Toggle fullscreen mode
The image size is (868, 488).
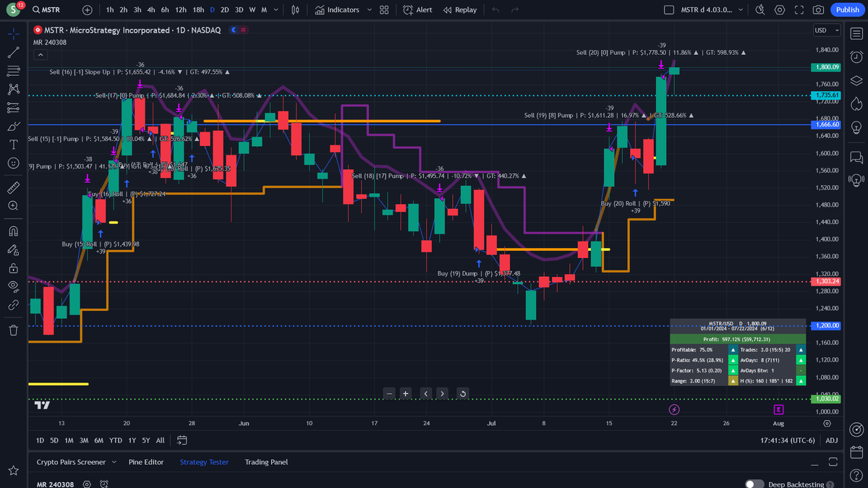tap(799, 10)
